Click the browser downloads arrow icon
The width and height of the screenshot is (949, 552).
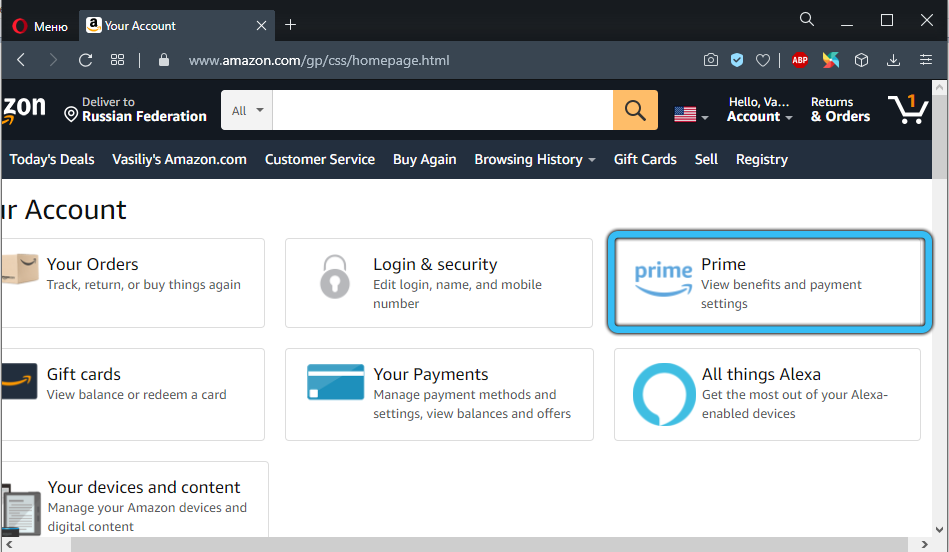point(893,60)
